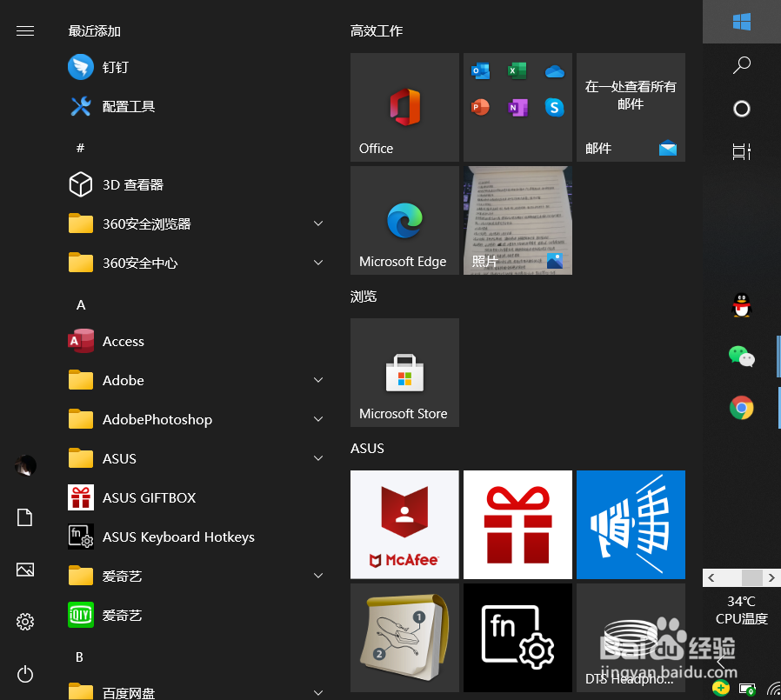Expand the Start menu hamburger navigation
Viewport: 781px width, 700px height.
(25, 30)
